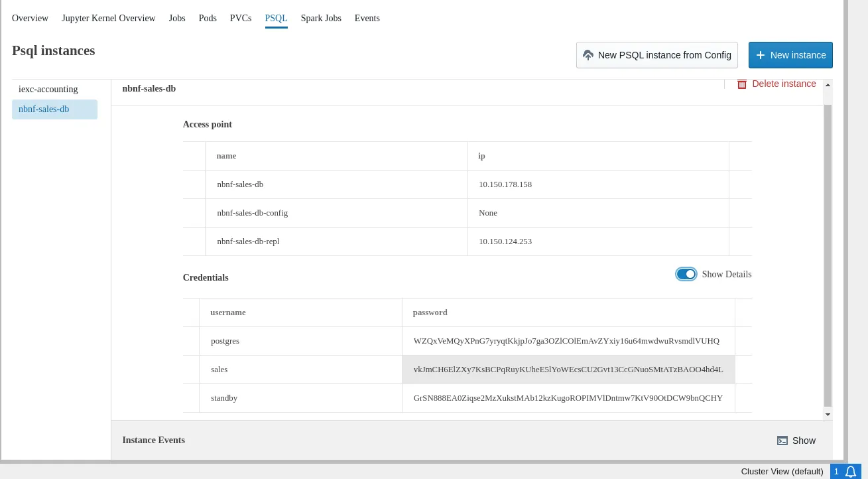Show the Instance Events
868x479 pixels.
click(796, 441)
